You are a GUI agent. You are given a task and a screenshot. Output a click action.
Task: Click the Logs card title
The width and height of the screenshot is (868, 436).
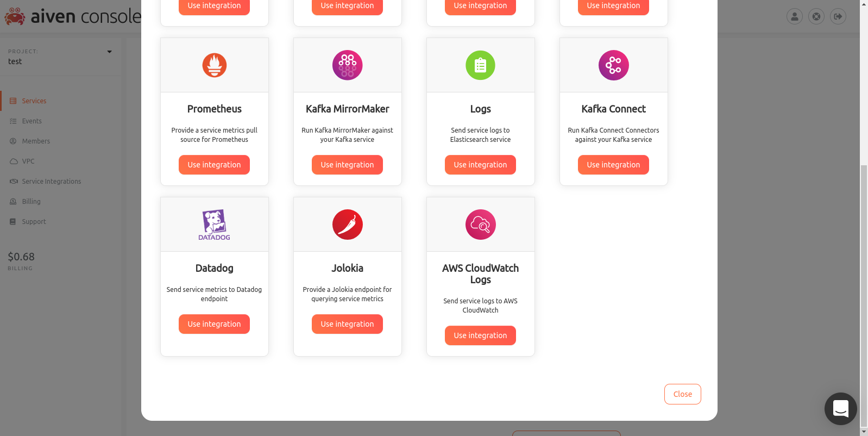coord(480,109)
